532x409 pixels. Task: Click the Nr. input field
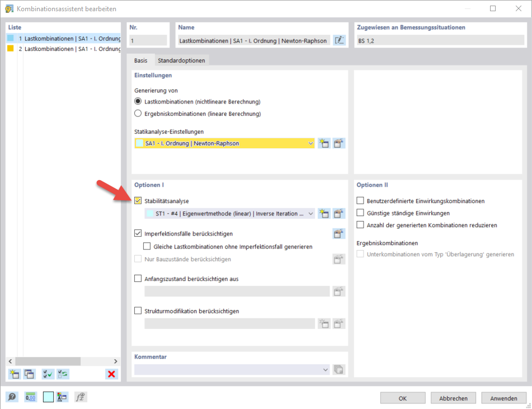click(x=148, y=40)
